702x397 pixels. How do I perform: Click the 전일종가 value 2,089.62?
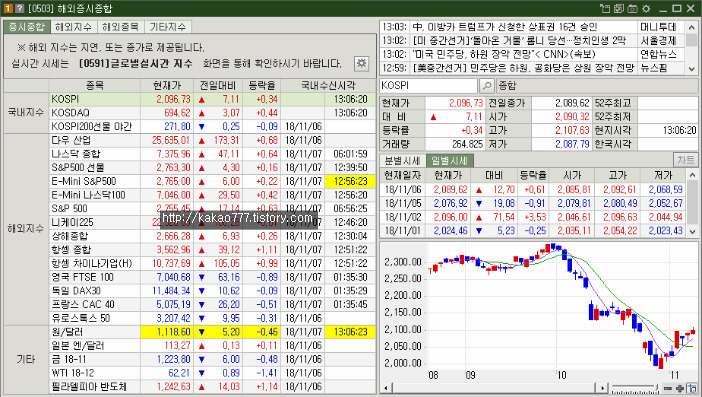[562, 103]
